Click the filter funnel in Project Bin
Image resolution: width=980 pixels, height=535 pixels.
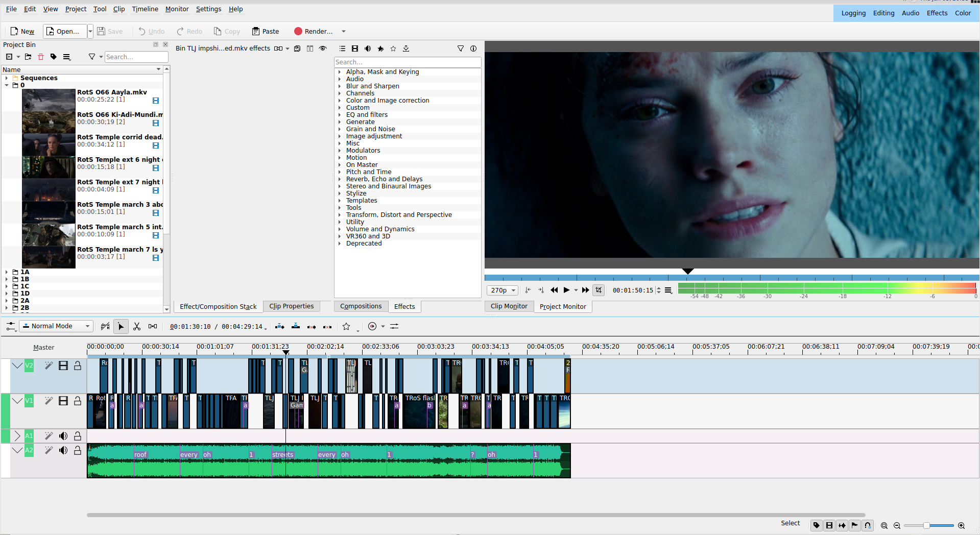click(x=92, y=57)
